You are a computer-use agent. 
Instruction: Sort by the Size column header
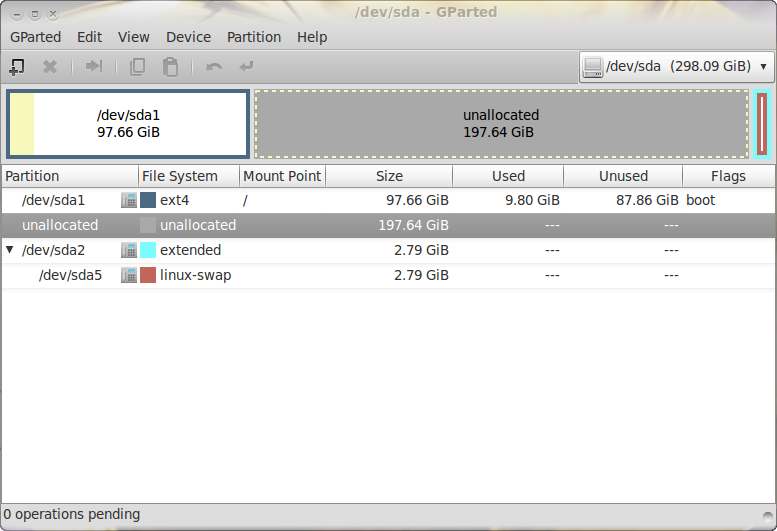click(389, 176)
